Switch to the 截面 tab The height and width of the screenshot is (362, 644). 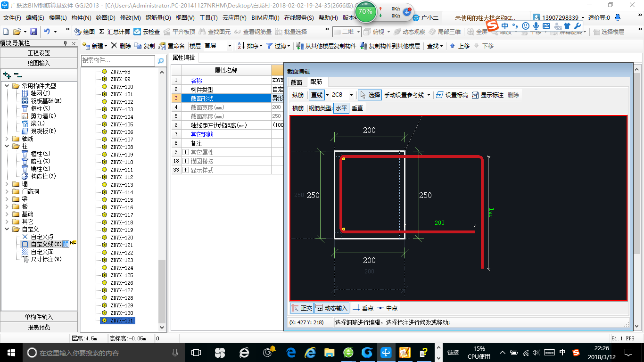[296, 82]
